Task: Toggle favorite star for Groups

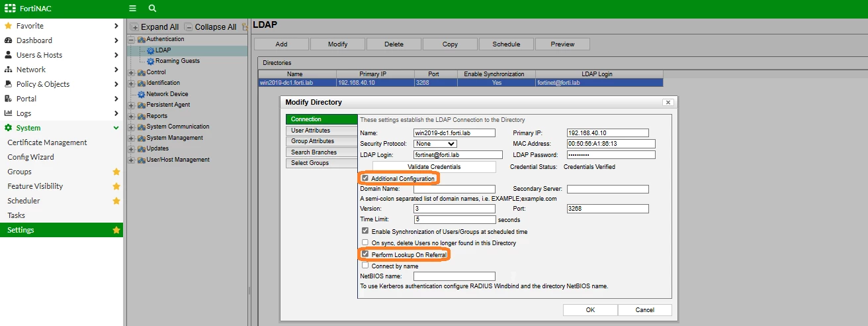Action: [x=116, y=172]
